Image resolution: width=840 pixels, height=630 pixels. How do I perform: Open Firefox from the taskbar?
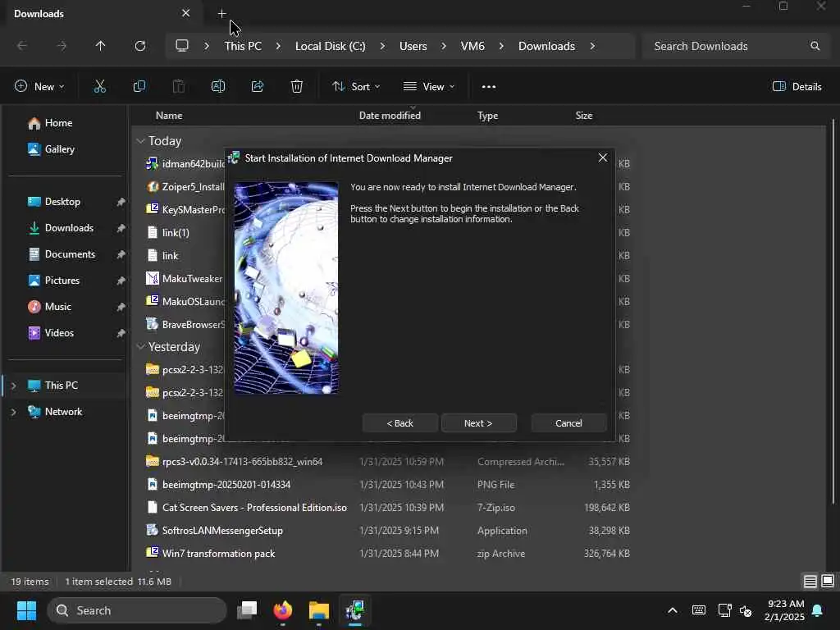[x=283, y=610]
